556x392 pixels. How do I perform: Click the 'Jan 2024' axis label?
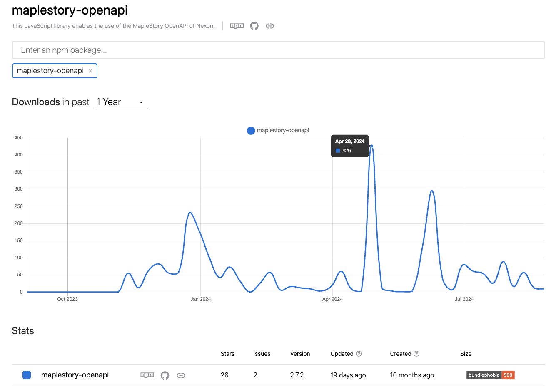pyautogui.click(x=200, y=299)
